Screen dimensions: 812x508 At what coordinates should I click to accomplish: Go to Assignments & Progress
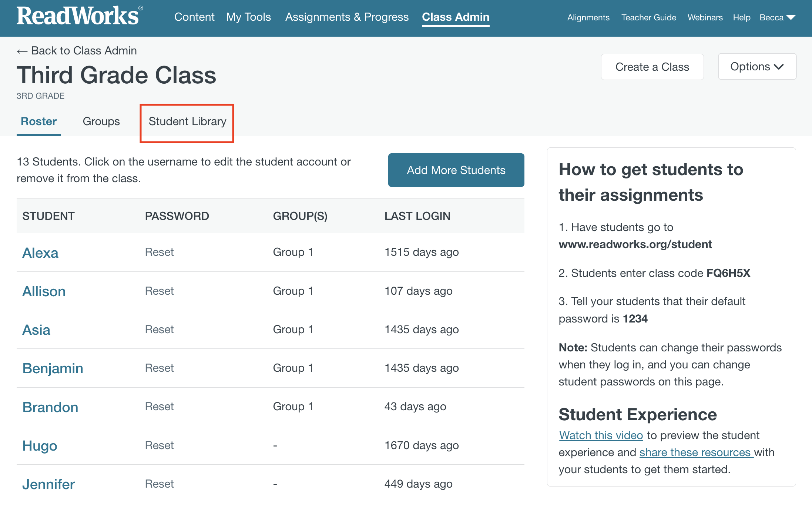[x=347, y=17]
